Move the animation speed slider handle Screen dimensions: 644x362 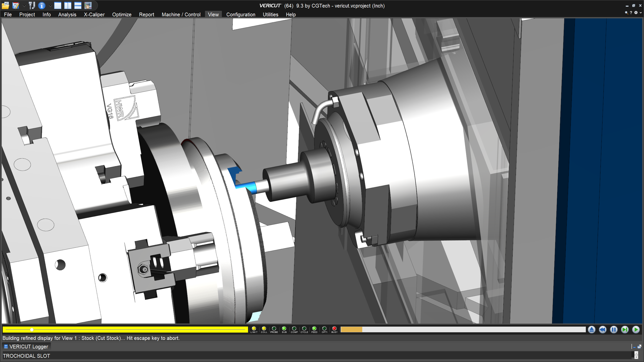(x=32, y=330)
